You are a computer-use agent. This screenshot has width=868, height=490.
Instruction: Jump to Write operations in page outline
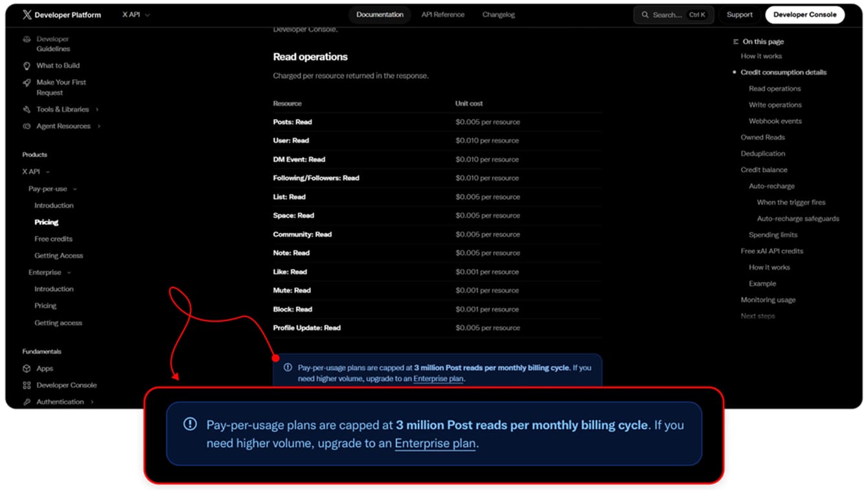pyautogui.click(x=775, y=106)
